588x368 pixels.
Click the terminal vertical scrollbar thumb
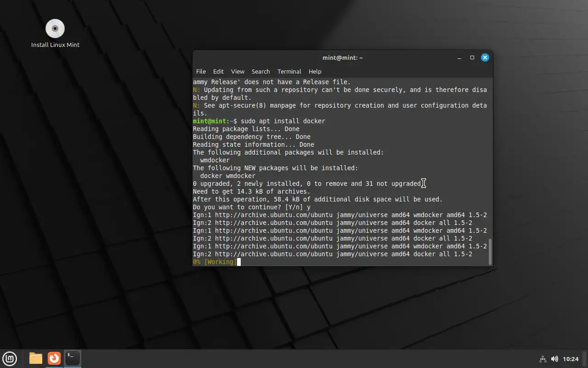pos(490,251)
